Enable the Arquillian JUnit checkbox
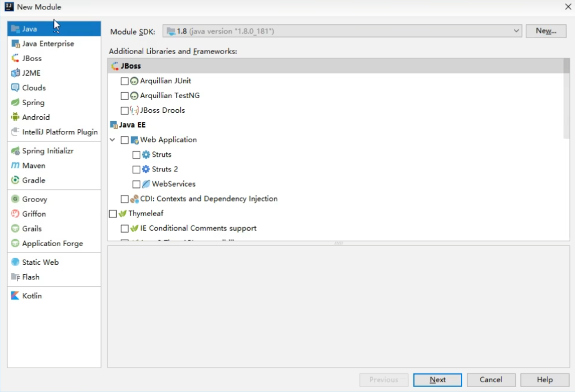This screenshot has height=392, width=575. 125,81
